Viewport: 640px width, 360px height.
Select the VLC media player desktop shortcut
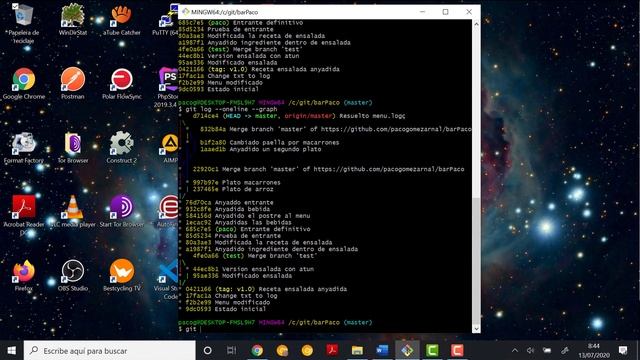coord(73,211)
